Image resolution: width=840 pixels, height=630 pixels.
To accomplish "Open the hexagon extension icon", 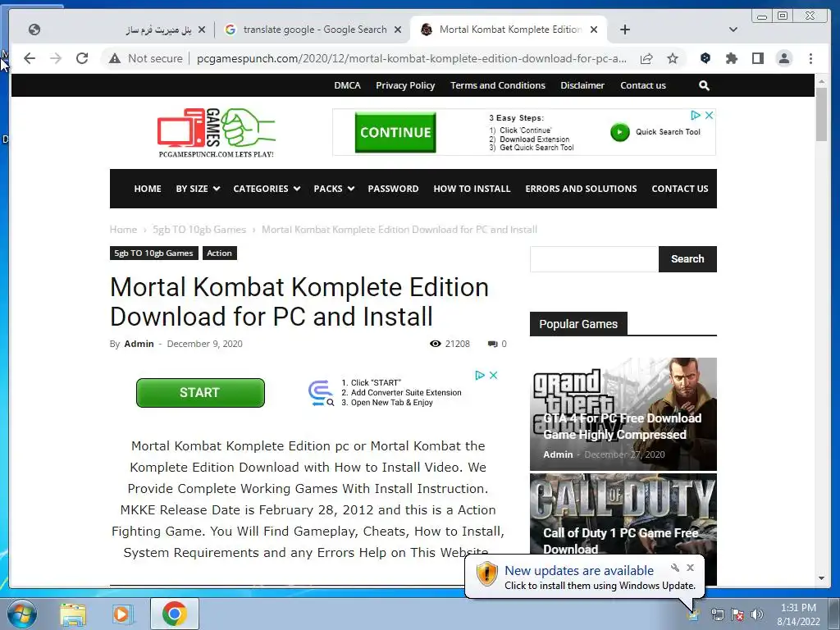I will (x=705, y=58).
